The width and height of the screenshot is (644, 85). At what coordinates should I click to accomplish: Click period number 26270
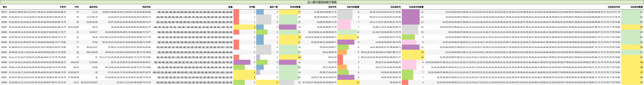pyautogui.click(x=4, y=12)
